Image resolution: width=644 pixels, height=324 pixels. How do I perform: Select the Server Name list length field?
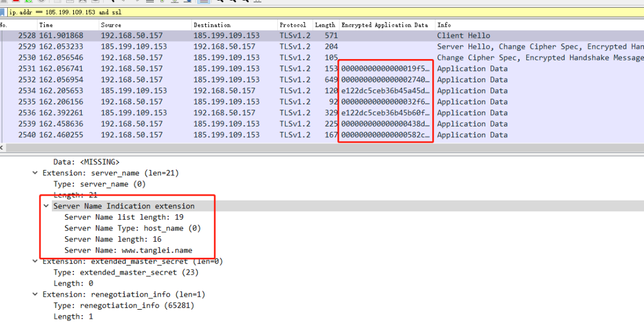(123, 217)
